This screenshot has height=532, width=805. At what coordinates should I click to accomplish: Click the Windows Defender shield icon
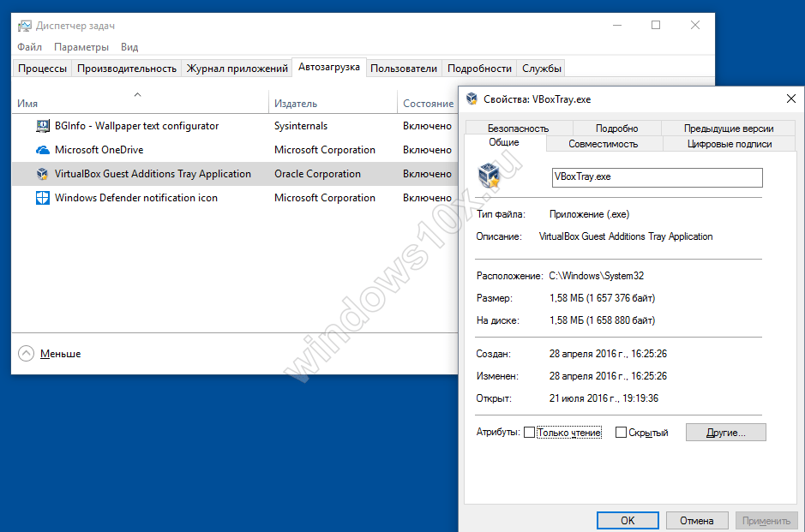[43, 198]
